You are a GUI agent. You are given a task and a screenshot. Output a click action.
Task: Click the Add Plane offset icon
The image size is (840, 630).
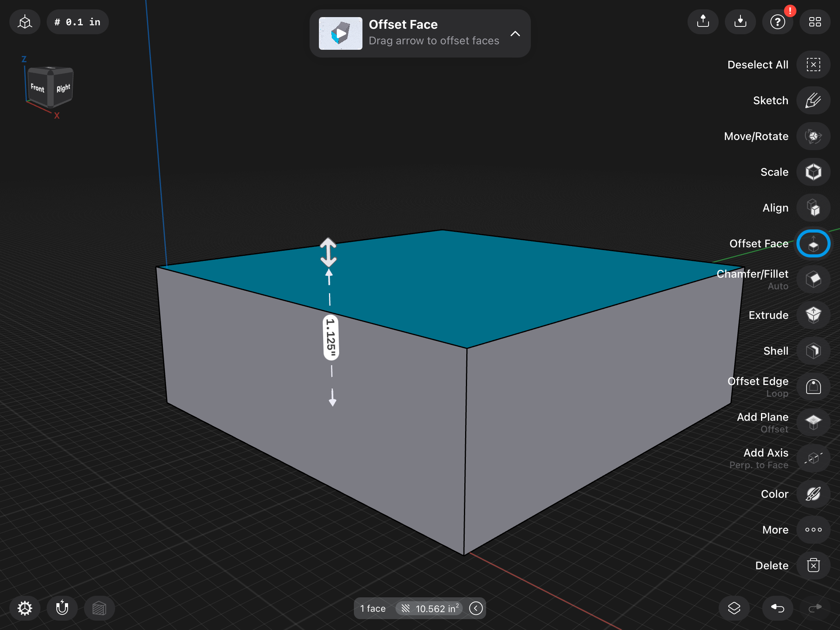tap(813, 422)
